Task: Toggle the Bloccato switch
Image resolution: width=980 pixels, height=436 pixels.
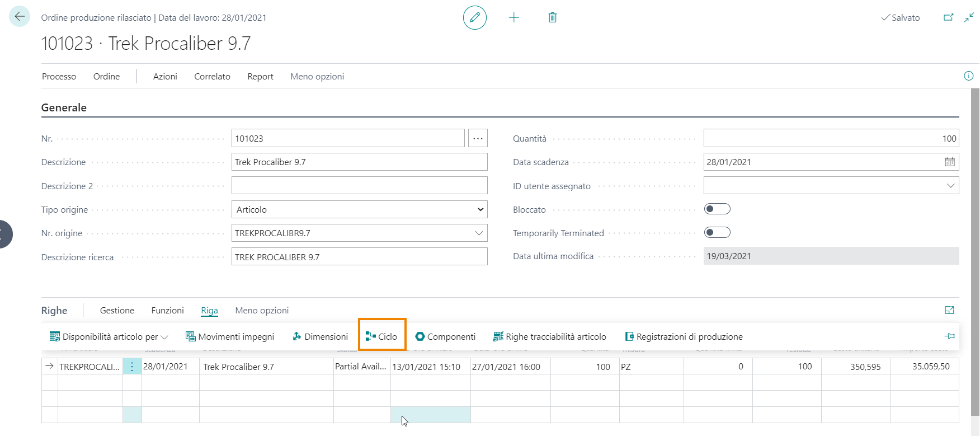Action: 717,209
